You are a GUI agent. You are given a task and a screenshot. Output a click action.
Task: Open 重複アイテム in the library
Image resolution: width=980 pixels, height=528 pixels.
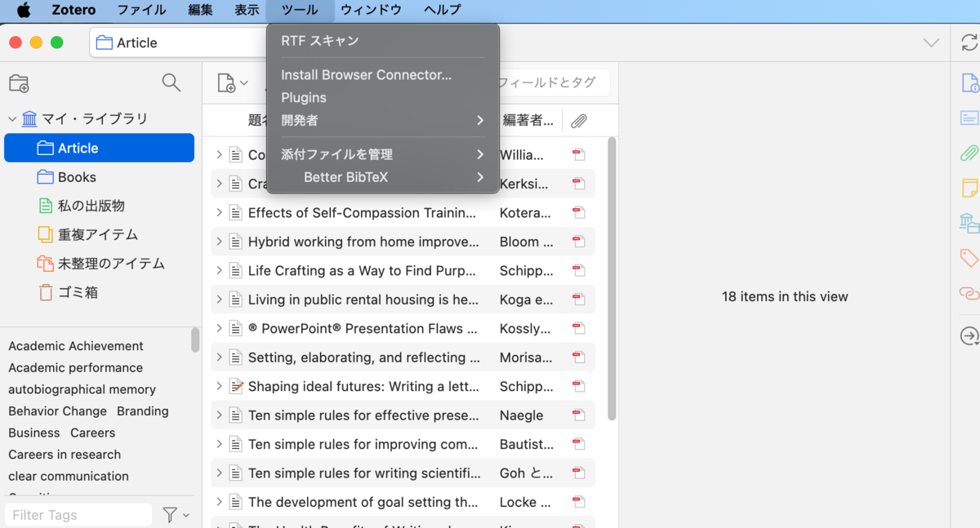tap(99, 235)
